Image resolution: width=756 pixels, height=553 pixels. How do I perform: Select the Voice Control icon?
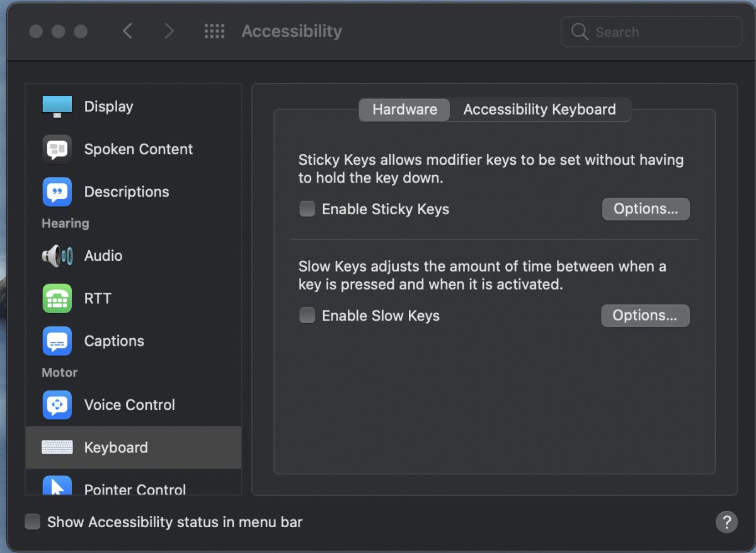point(57,405)
